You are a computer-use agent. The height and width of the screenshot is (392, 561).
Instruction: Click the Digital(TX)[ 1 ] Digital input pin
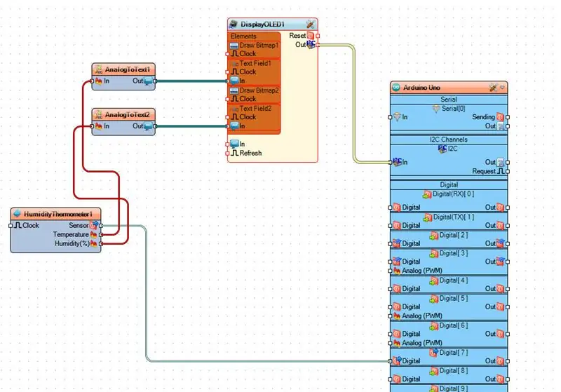point(390,226)
